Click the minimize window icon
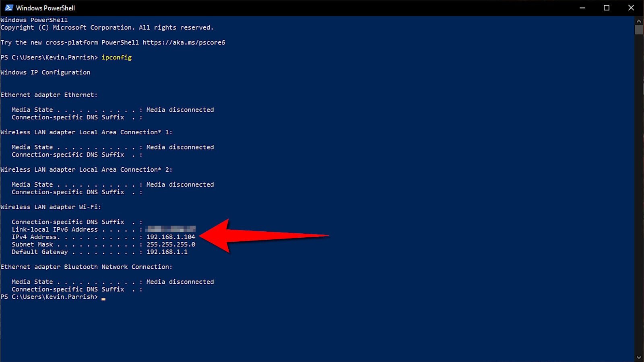The width and height of the screenshot is (644, 362). coord(582,8)
